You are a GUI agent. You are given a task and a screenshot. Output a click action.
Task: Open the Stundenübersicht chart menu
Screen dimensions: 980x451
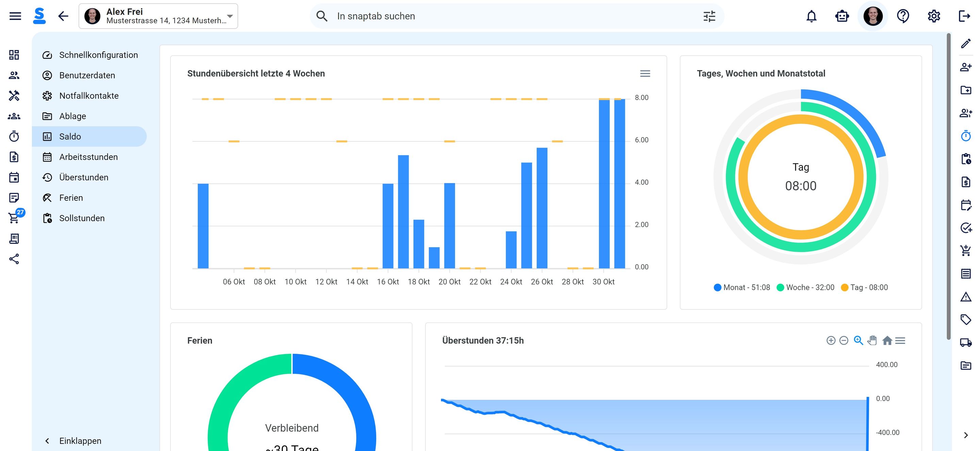coord(645,73)
